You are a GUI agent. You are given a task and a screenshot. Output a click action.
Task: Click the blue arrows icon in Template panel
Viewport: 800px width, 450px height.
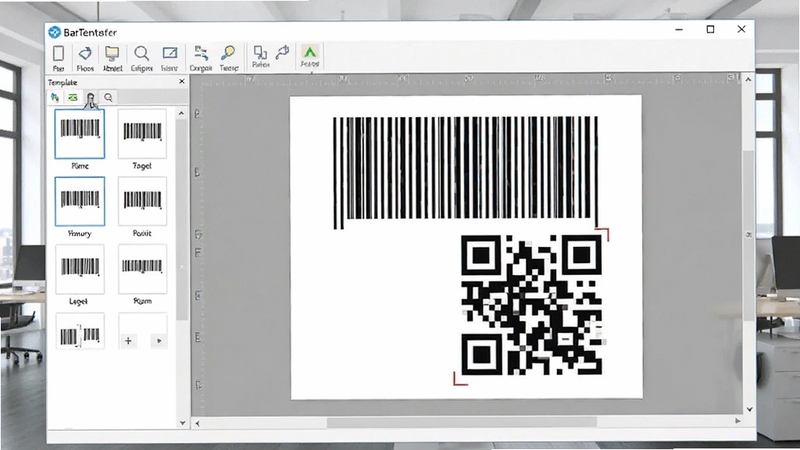coord(55,97)
